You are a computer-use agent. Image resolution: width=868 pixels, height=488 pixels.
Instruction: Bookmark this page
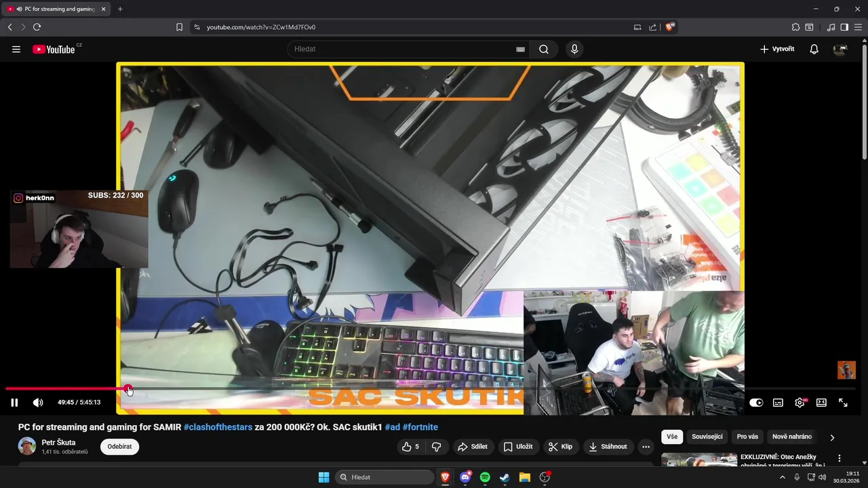coord(179,27)
